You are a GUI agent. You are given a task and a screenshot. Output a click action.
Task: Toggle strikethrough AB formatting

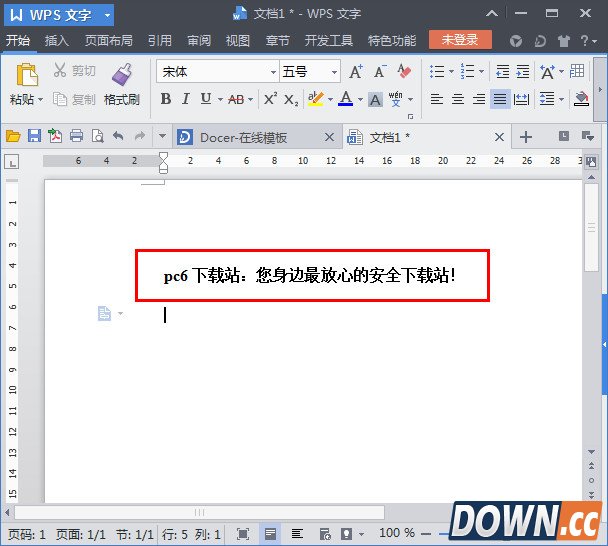(x=236, y=100)
